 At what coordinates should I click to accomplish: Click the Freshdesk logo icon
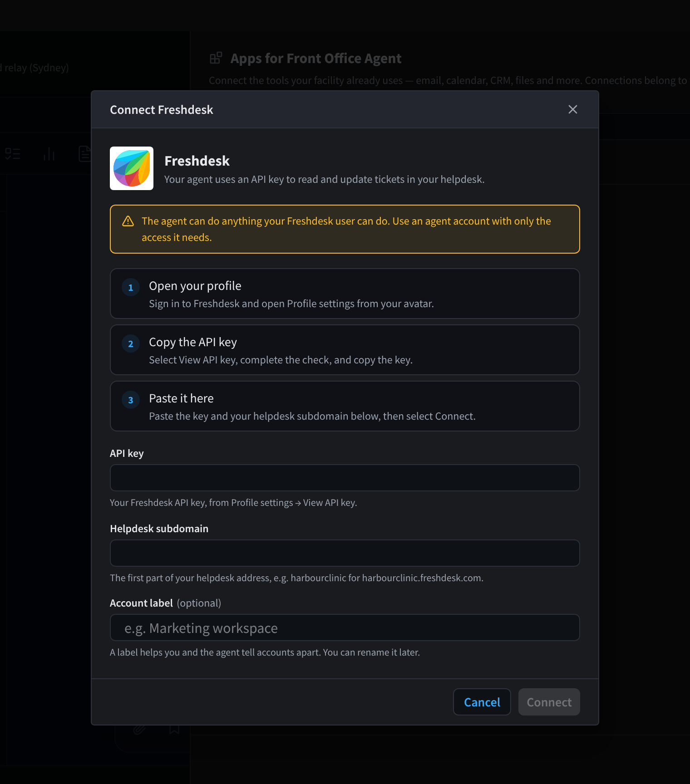tap(132, 168)
